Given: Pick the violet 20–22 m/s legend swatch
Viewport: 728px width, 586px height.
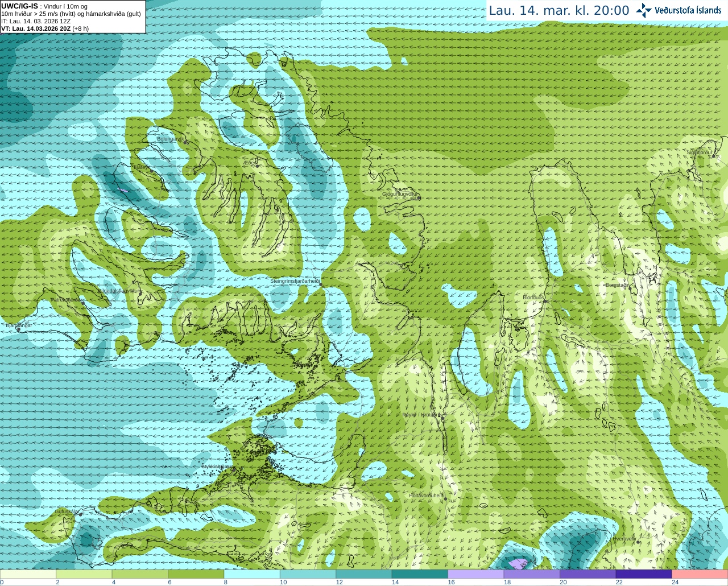Looking at the screenshot, I should 588,574.
